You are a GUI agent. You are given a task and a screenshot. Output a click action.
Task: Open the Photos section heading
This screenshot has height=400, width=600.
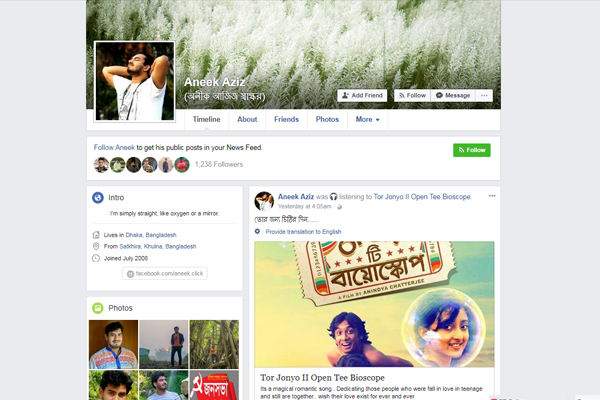coord(121,308)
